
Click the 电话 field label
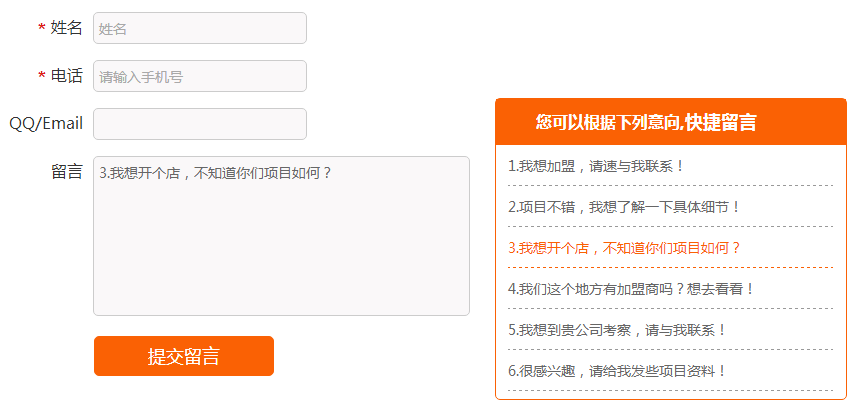click(x=67, y=76)
